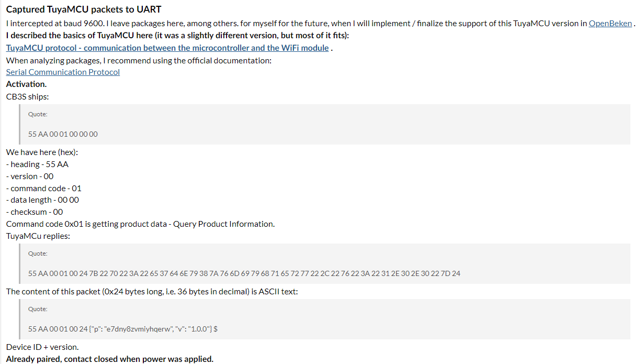Click the bold 'Activation.' text

pos(26,84)
